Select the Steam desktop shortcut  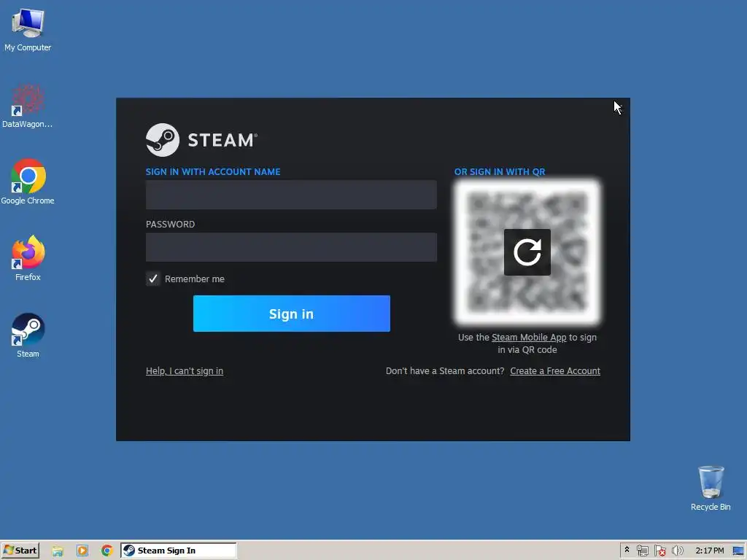(x=28, y=335)
